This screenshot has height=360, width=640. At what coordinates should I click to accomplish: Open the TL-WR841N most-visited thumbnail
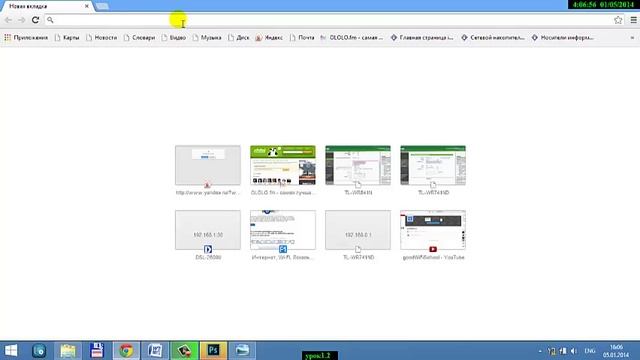pyautogui.click(x=358, y=166)
